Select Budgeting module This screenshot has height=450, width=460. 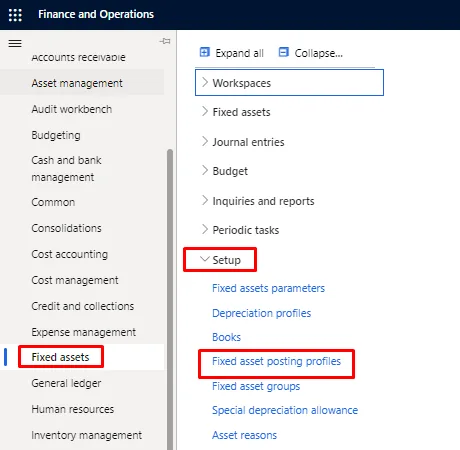tap(56, 135)
